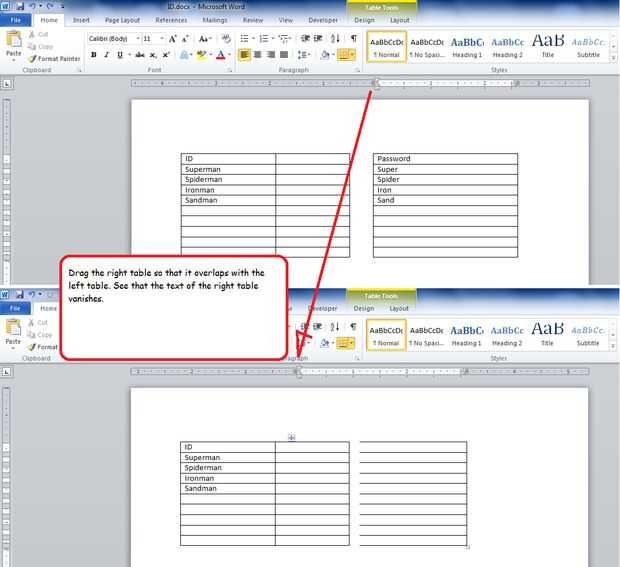The width and height of the screenshot is (620, 567).
Task: Click the Redo icon in upper window's title bar
Action: pyautogui.click(x=50, y=6)
